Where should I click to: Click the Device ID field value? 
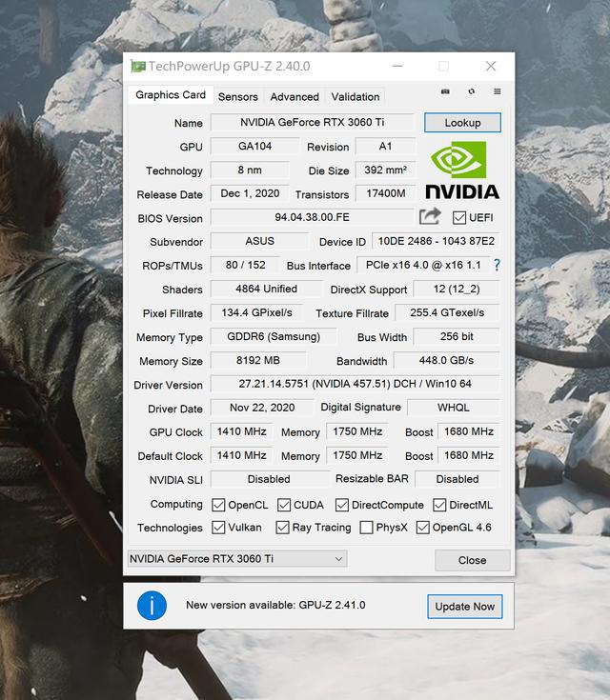point(437,241)
